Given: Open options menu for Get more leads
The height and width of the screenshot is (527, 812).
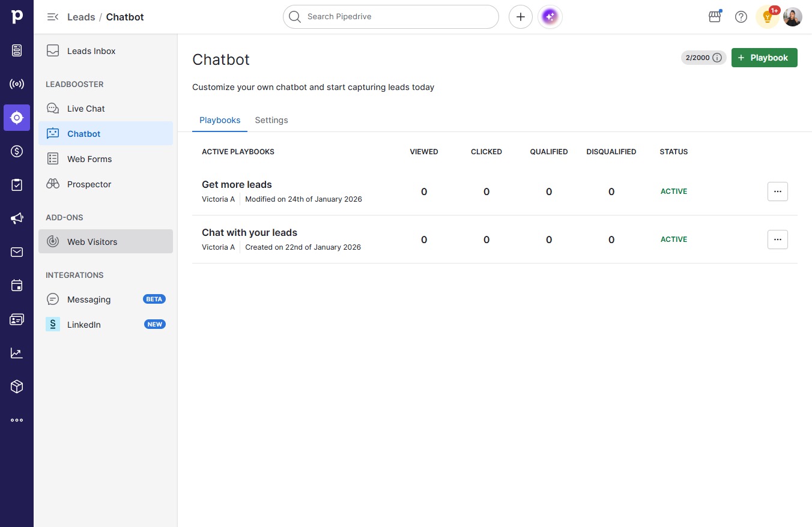Looking at the screenshot, I should pyautogui.click(x=778, y=191).
